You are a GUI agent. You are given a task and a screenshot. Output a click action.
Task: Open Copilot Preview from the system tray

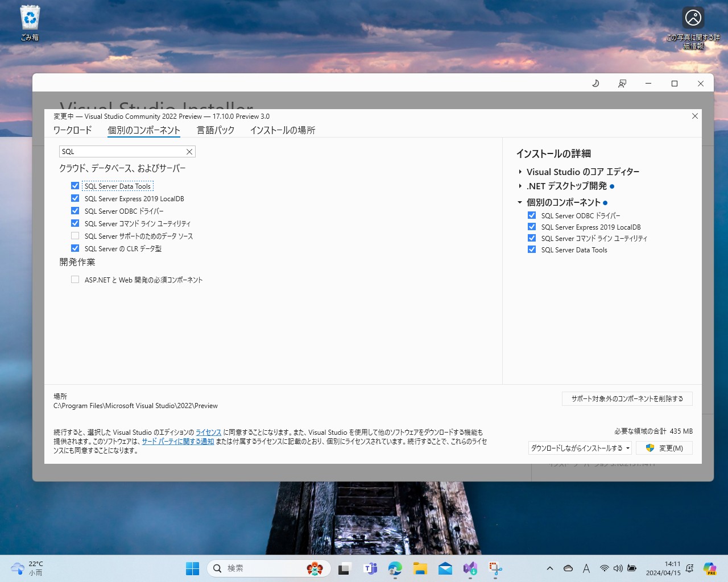[709, 568]
